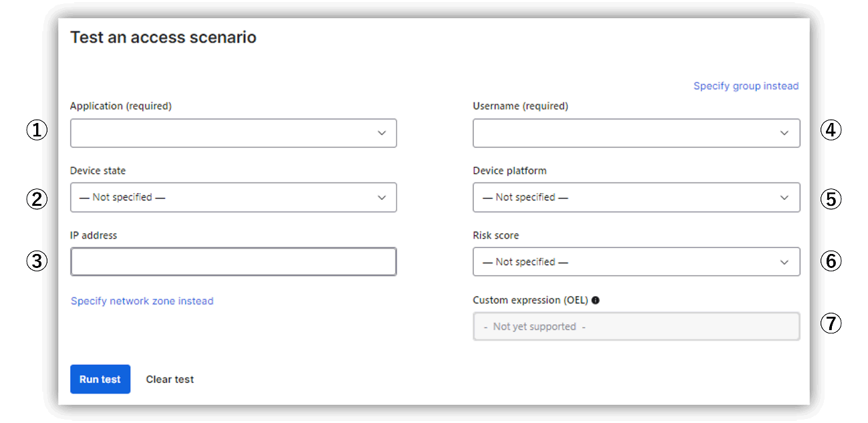This screenshot has height=423, width=868.
Task: Click the circled number 2 marker
Action: [x=37, y=198]
